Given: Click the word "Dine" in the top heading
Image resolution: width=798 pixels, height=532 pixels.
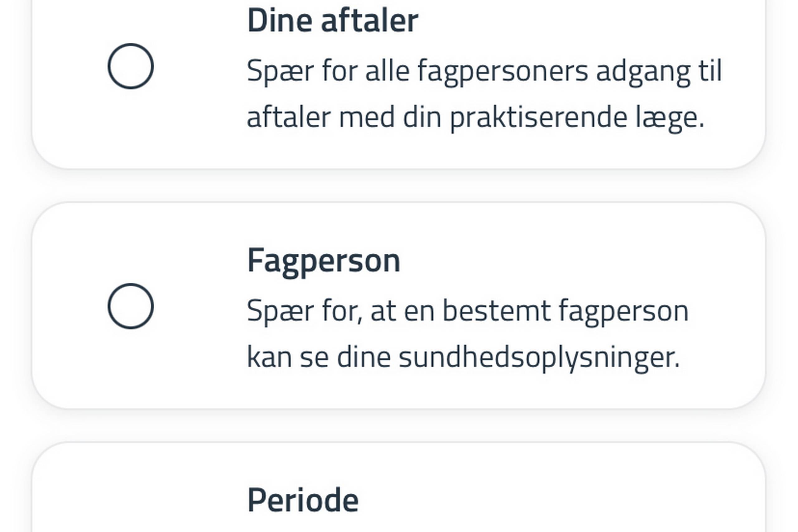Looking at the screenshot, I should pos(280,21).
